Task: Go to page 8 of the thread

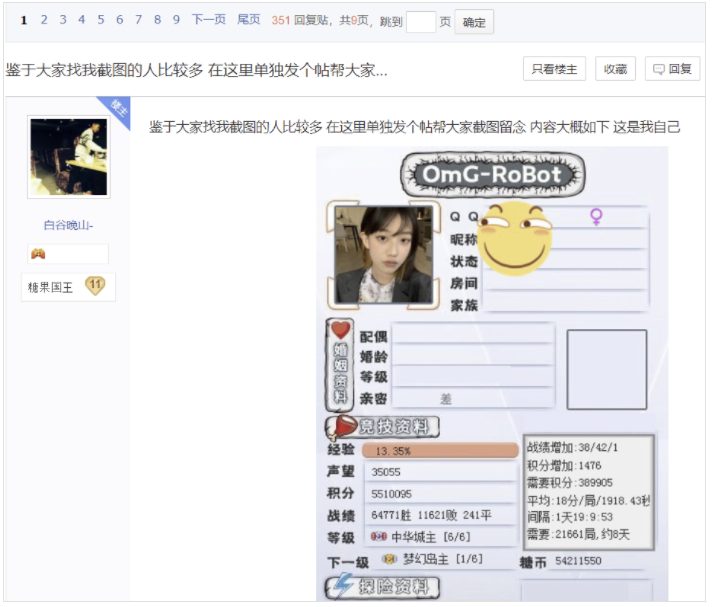Action: [157, 20]
